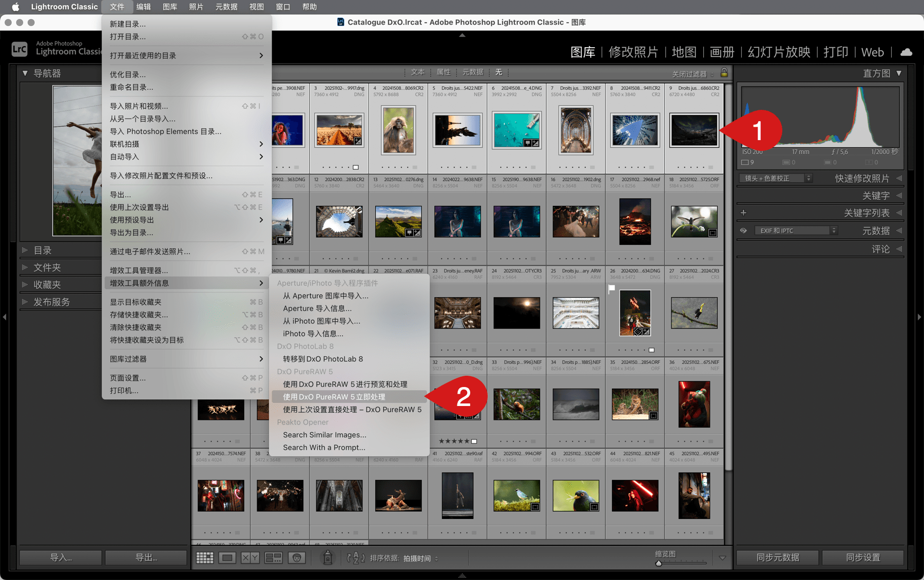The image size is (924, 580).
Task: Choose Search Similar Images menu item
Action: pos(349,435)
